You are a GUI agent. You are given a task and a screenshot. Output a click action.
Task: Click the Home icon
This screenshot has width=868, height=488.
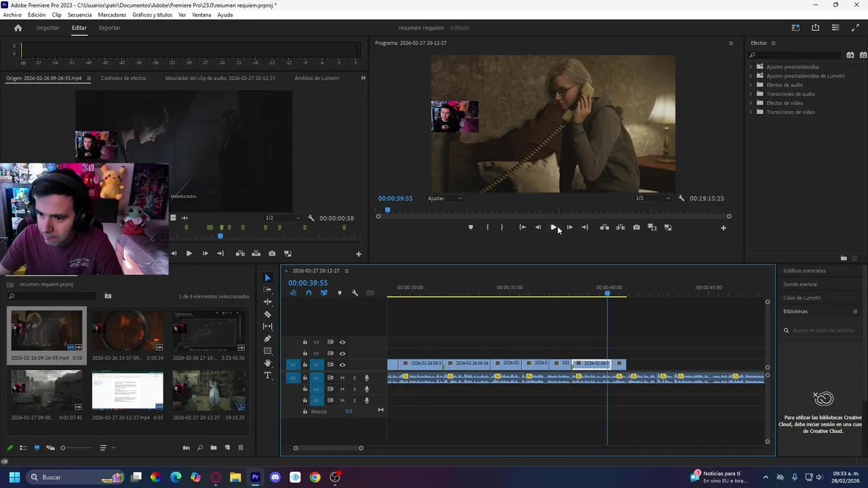[x=18, y=28]
